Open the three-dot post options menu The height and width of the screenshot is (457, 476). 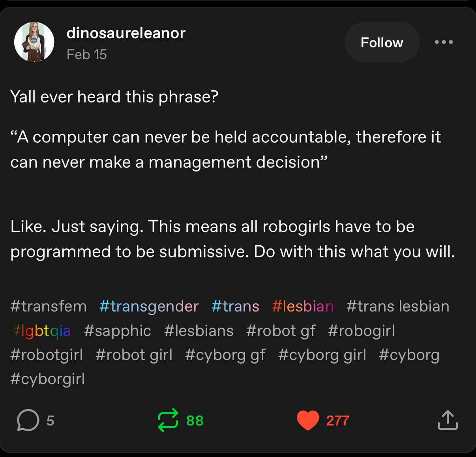click(x=444, y=42)
